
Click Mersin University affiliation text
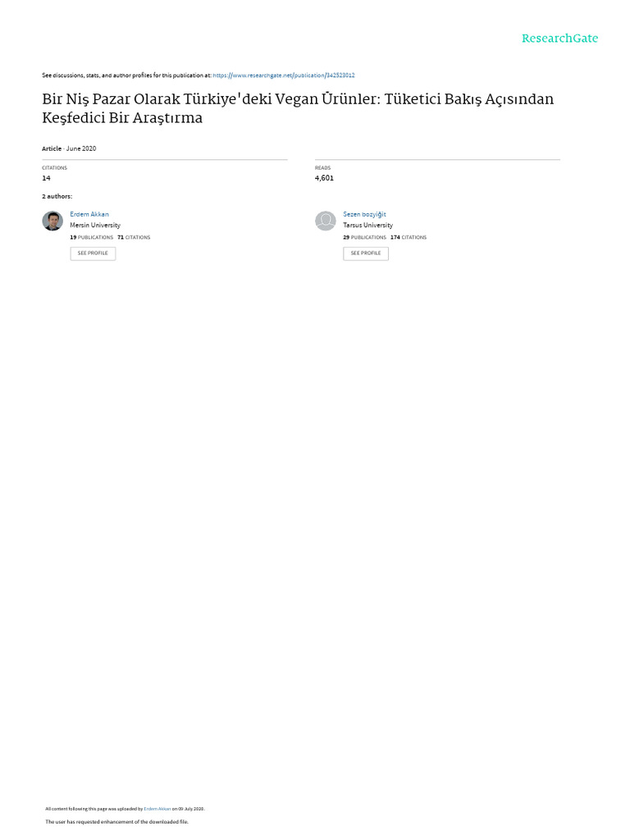tap(95, 226)
